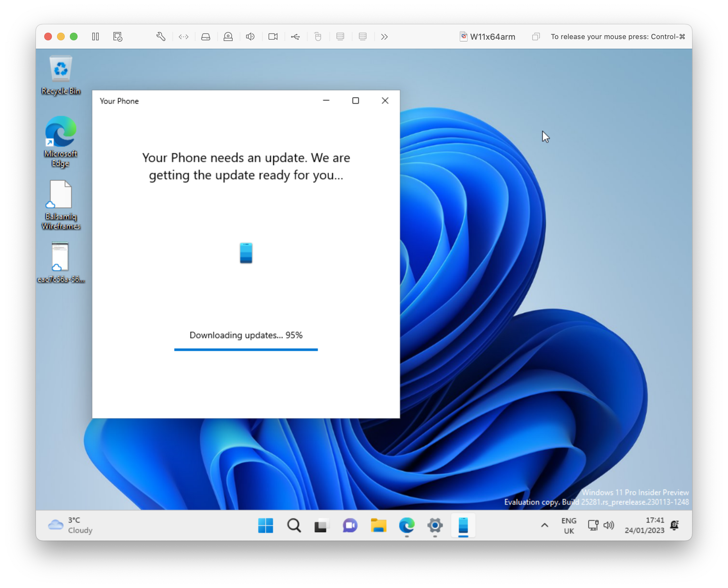The image size is (728, 588).
Task: Open taskbar Search
Action: click(x=294, y=525)
